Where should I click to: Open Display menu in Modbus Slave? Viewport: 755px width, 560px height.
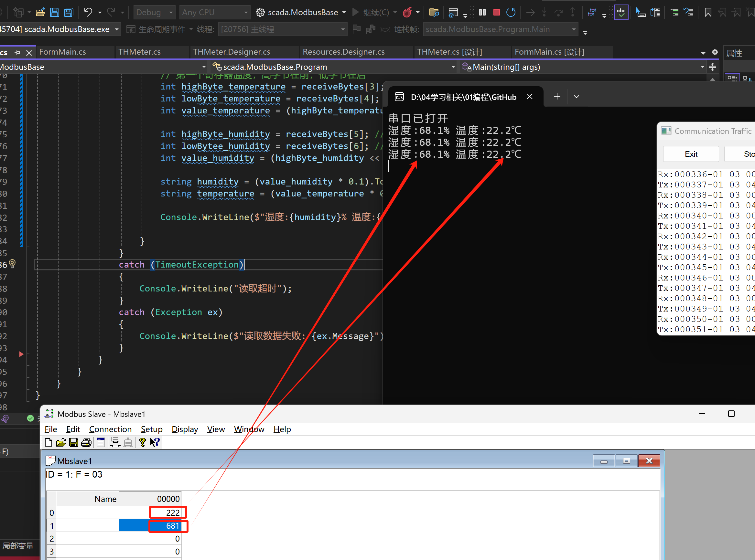pyautogui.click(x=185, y=429)
